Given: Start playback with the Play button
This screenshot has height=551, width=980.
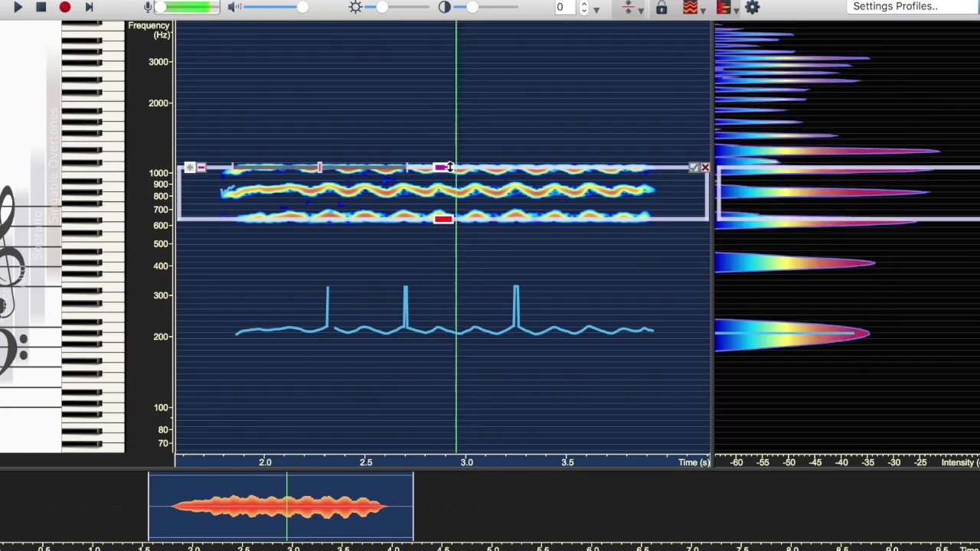Looking at the screenshot, I should click(x=18, y=7).
